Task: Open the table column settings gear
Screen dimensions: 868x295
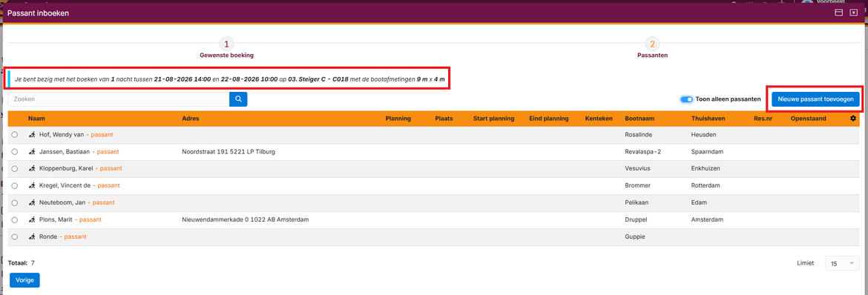Action: point(853,119)
